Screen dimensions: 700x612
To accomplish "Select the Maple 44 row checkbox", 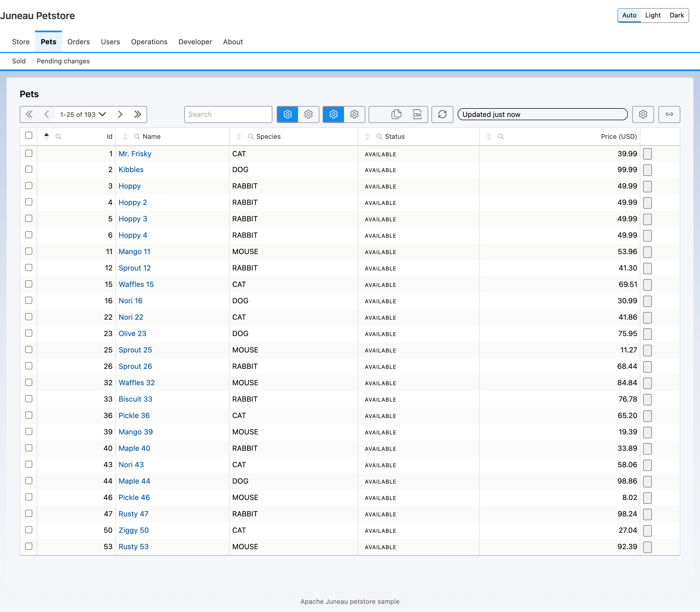I will [x=29, y=481].
